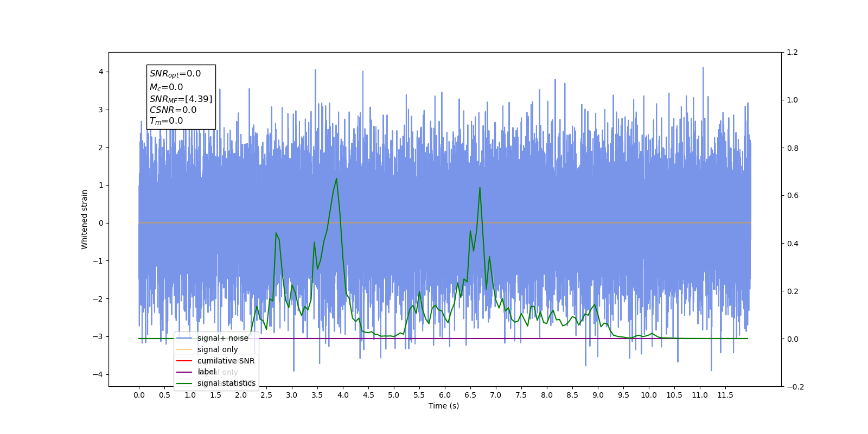Select the 11.0 time axis tick label
This screenshot has height=434, width=868.
[700, 395]
